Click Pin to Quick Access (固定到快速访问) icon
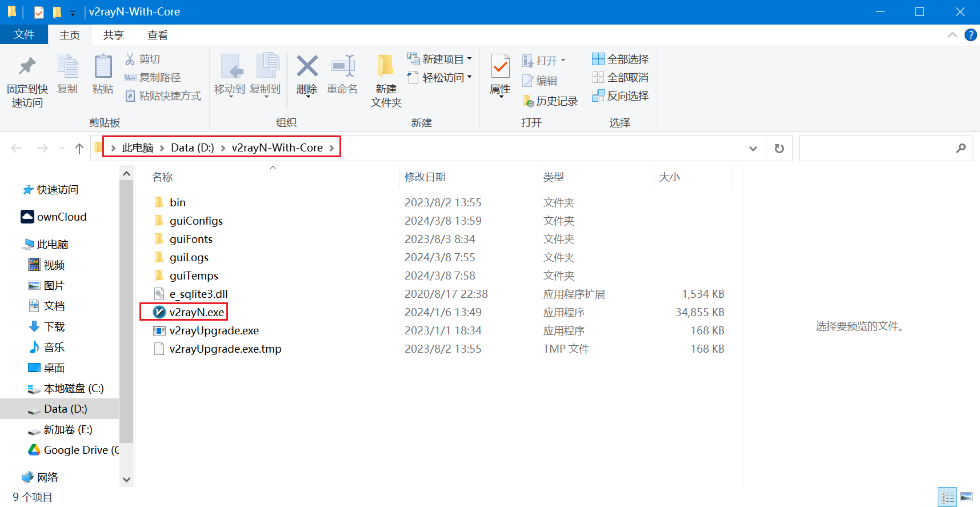 tap(27, 80)
